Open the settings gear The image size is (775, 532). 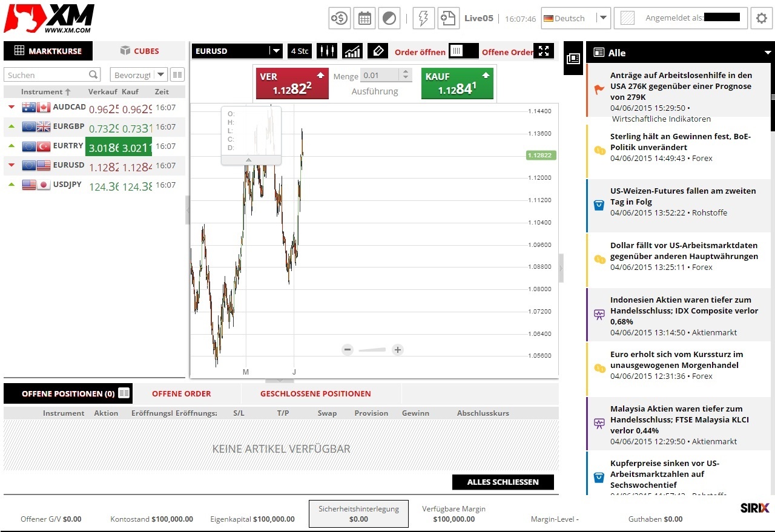[x=761, y=19]
